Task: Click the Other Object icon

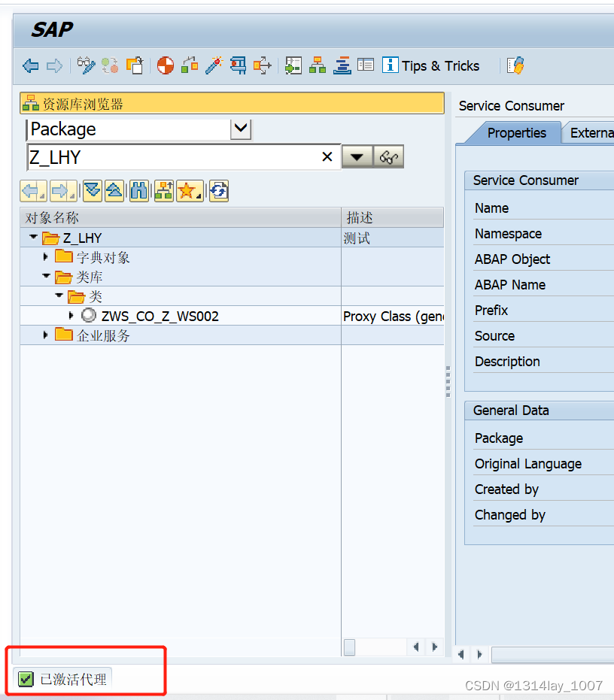Action: pos(135,65)
